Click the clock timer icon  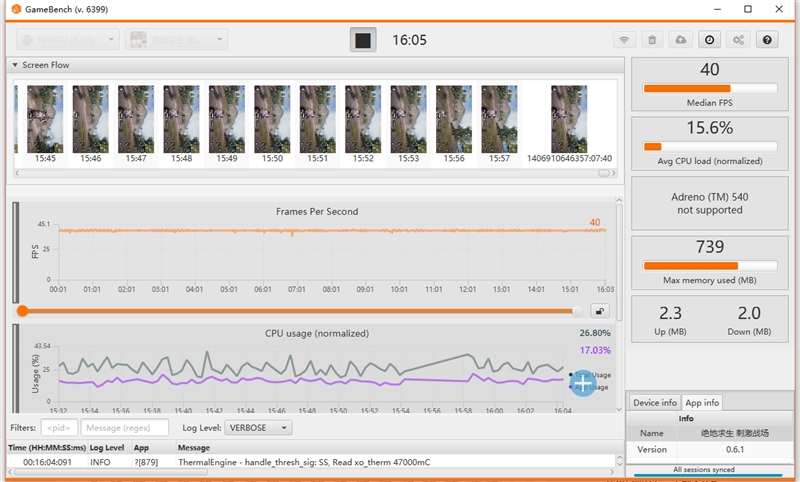point(709,40)
